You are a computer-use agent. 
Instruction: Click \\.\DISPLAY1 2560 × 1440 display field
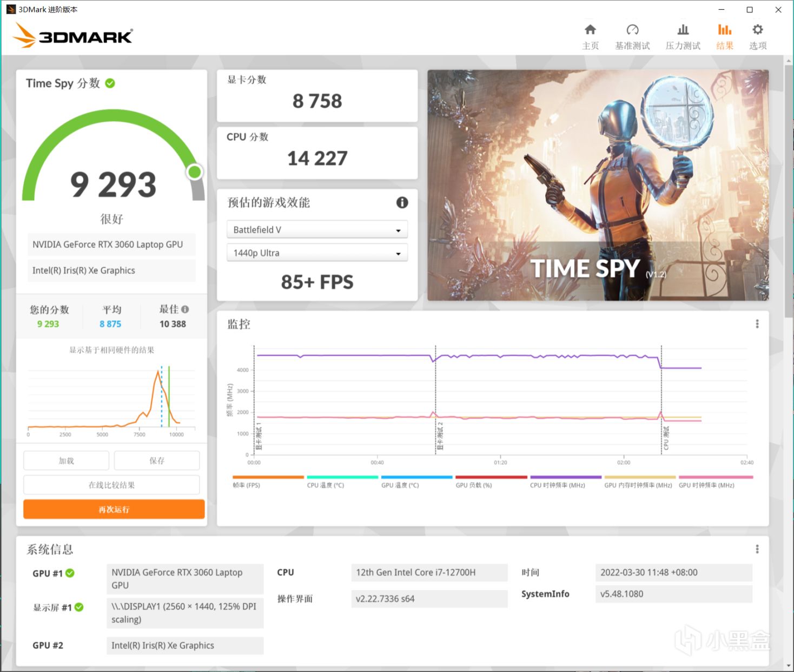pos(185,613)
